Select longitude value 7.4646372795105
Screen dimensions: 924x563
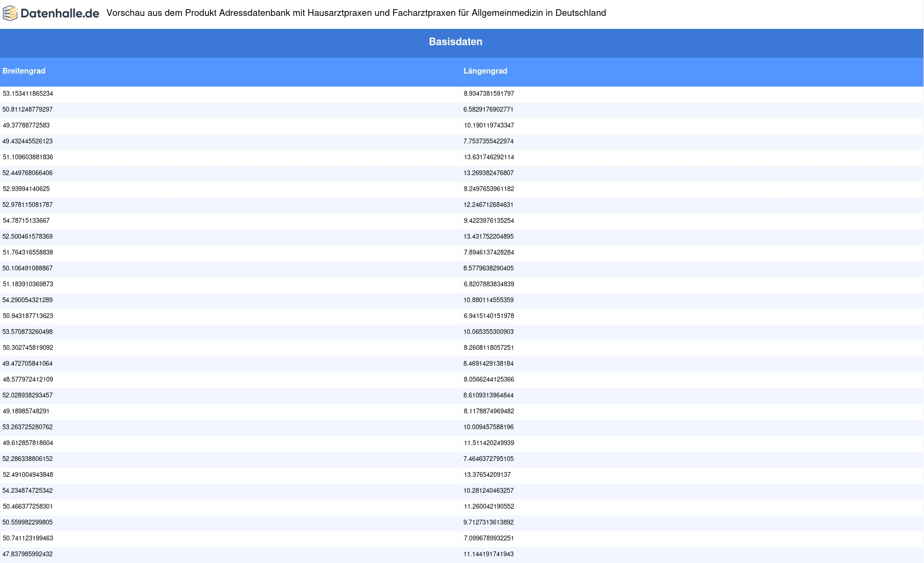tap(488, 459)
